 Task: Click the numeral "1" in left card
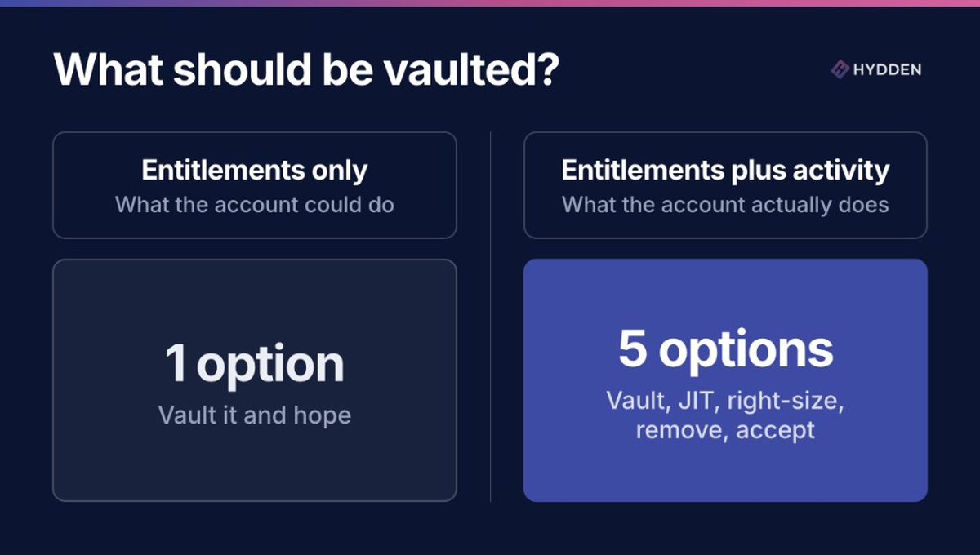pyautogui.click(x=175, y=364)
